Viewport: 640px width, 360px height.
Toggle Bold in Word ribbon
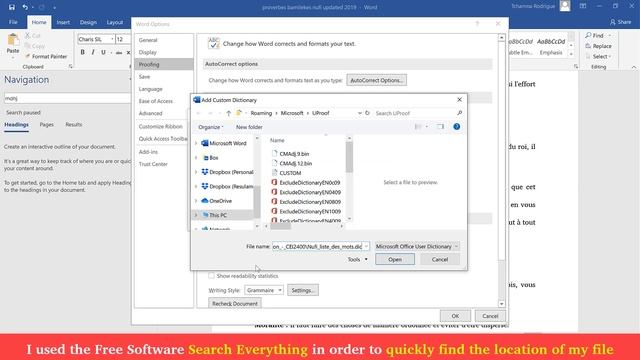click(x=82, y=52)
